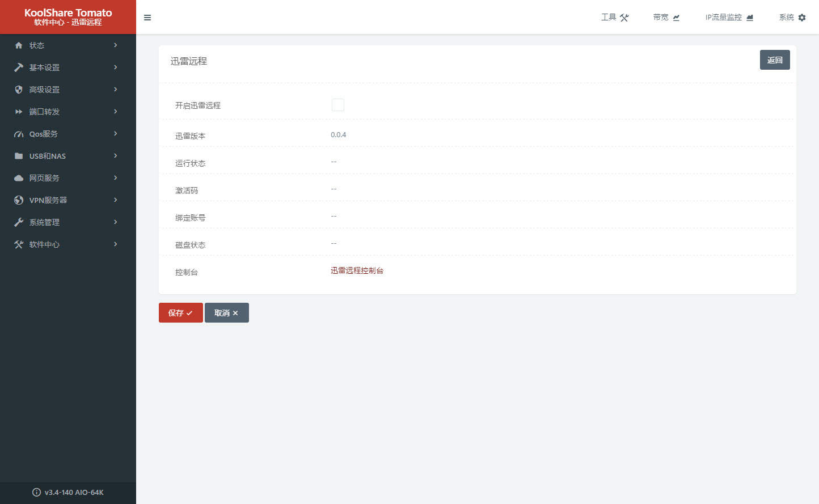Click the fast-forward icon for 端口转发
The height and width of the screenshot is (504, 819).
coord(19,112)
